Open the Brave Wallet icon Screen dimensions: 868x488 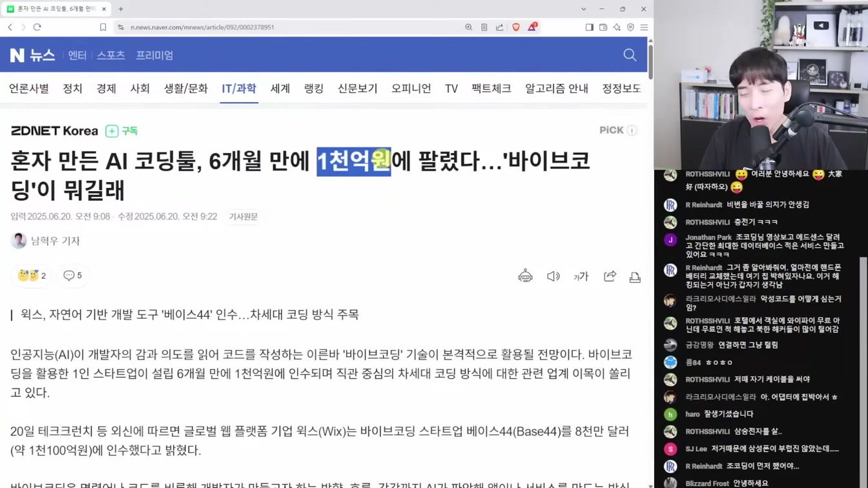pos(603,27)
